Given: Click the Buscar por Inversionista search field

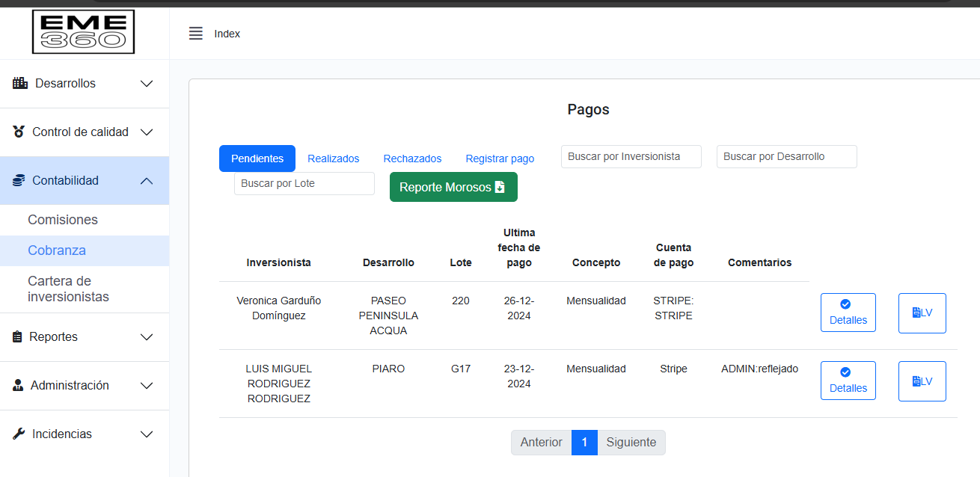Looking at the screenshot, I should [x=631, y=156].
